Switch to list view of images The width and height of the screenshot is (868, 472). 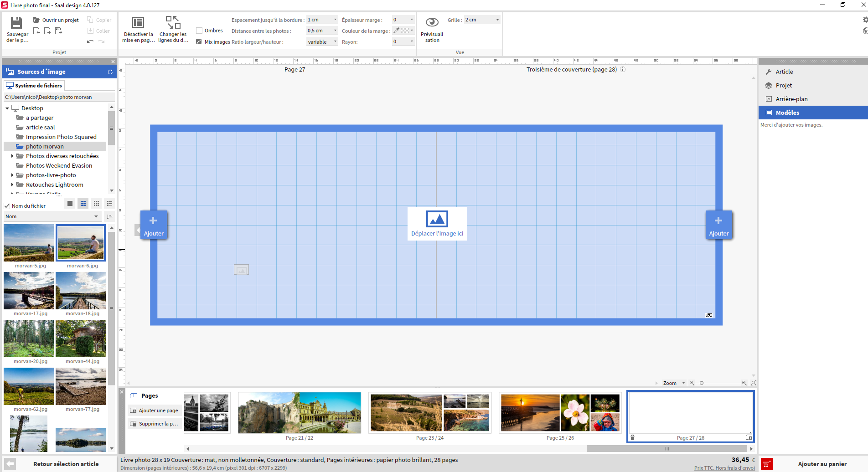109,204
